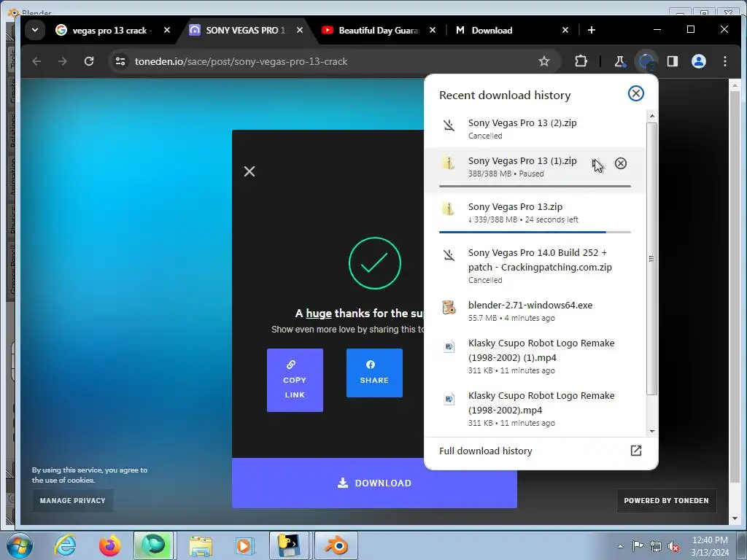Cancel the Sony Vegas Pro 13 (1).zip download
747x560 pixels.
[620, 163]
